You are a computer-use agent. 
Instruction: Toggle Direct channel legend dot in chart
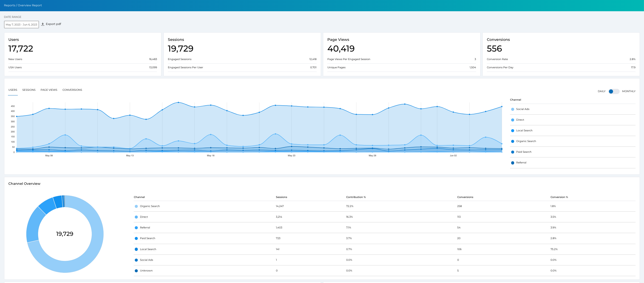point(513,120)
